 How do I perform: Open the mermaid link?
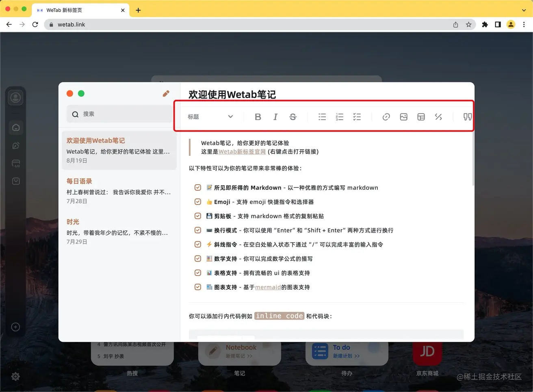click(x=268, y=287)
